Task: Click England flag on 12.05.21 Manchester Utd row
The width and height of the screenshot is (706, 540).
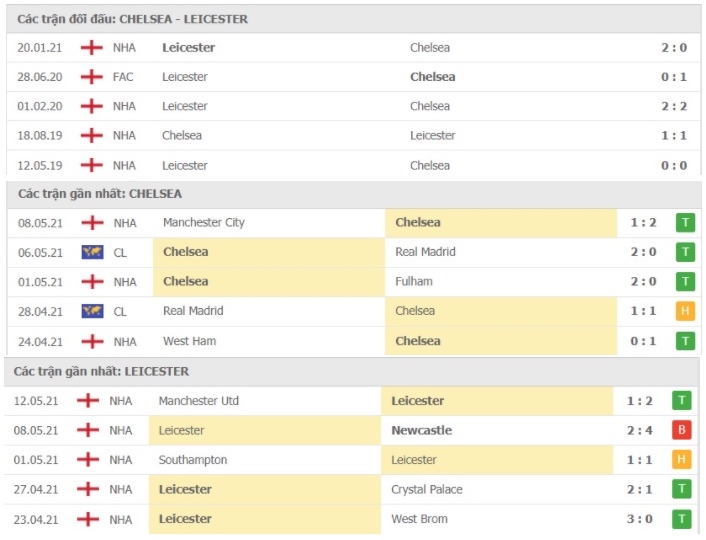Action: coord(88,400)
